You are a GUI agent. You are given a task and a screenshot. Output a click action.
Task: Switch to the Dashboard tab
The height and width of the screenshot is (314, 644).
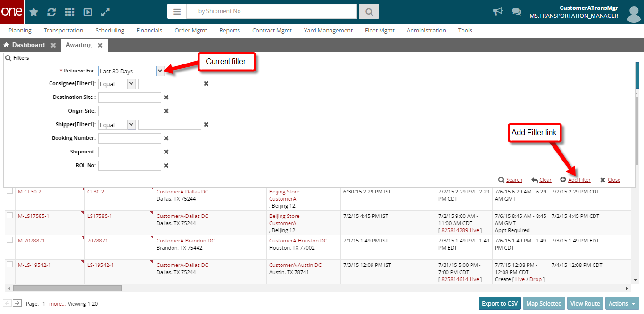pos(28,45)
